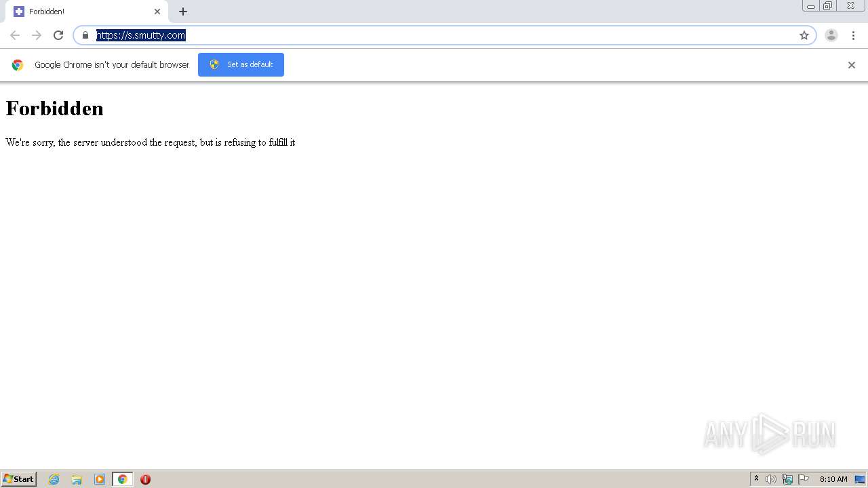The height and width of the screenshot is (488, 868).
Task: Dismiss the default browser infobar
Action: pos(852,65)
